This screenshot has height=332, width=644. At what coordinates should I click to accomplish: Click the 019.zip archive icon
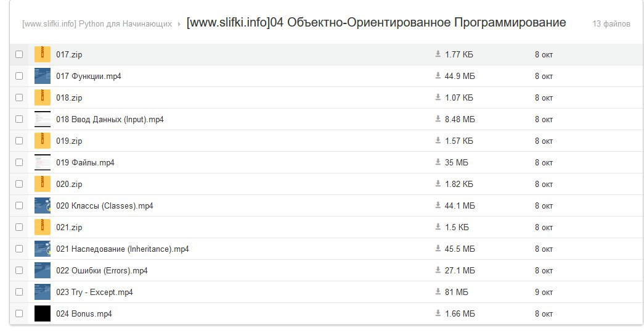pyautogui.click(x=43, y=141)
